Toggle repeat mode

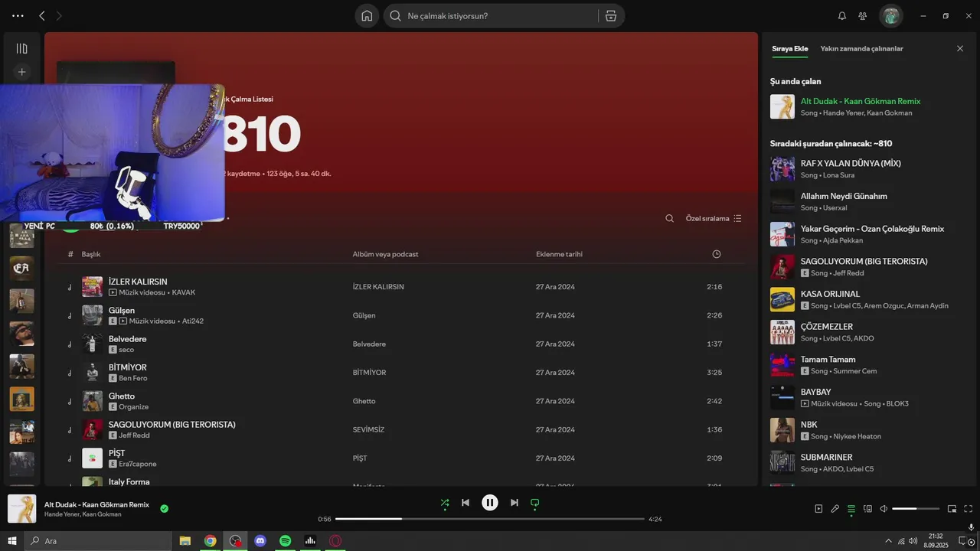(535, 503)
